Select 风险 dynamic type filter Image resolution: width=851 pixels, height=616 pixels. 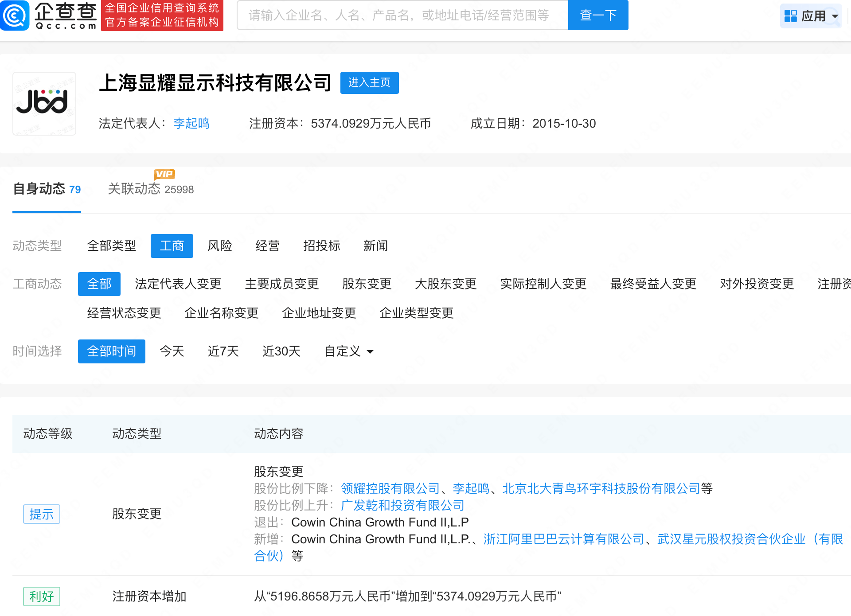point(220,246)
